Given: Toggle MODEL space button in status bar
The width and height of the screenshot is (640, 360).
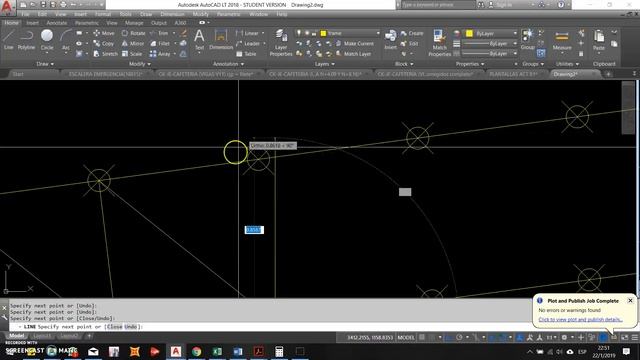Looking at the screenshot, I should [x=406, y=338].
